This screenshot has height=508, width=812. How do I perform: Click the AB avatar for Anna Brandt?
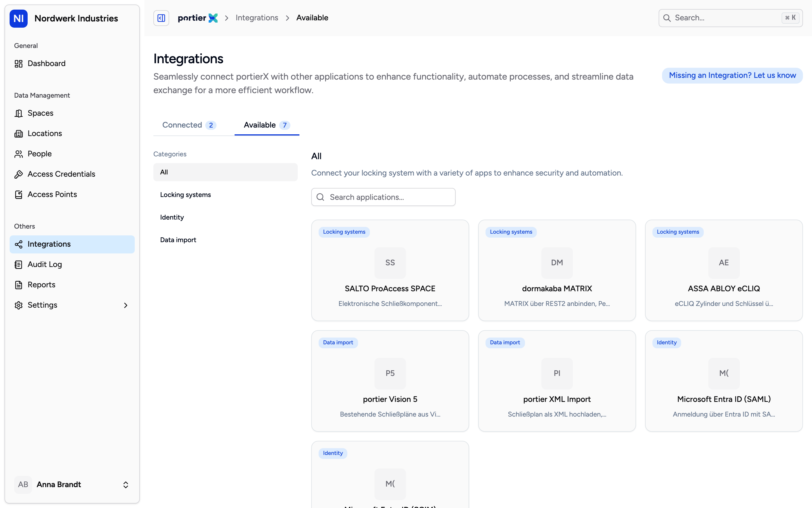pos(23,485)
